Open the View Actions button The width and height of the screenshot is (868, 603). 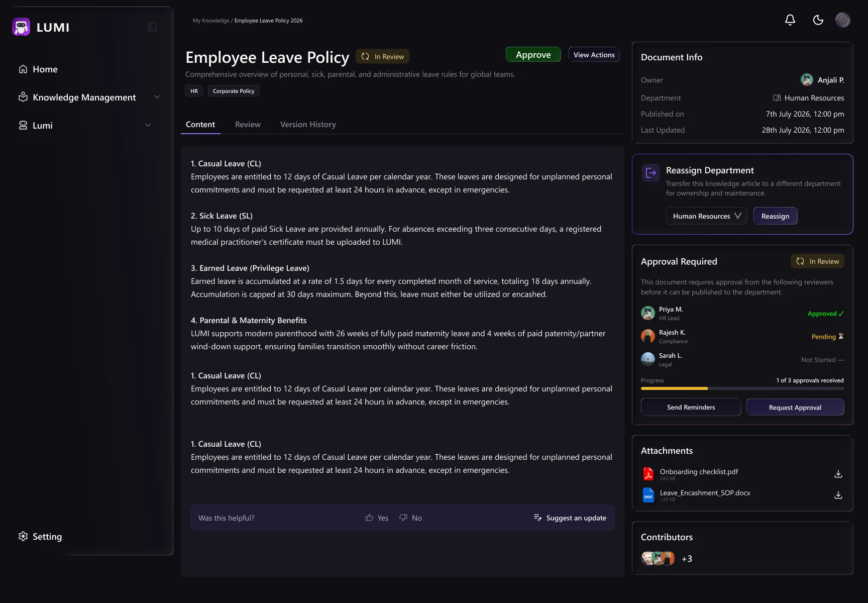594,54
